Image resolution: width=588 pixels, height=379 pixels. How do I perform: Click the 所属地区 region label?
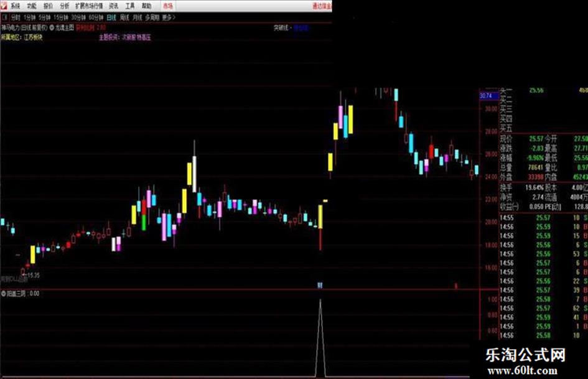pyautogui.click(x=11, y=37)
